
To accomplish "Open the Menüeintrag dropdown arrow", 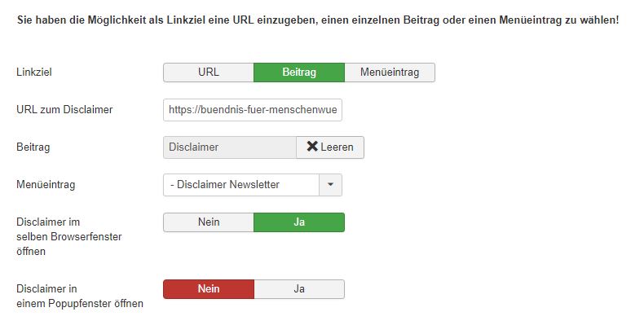I will 330,185.
